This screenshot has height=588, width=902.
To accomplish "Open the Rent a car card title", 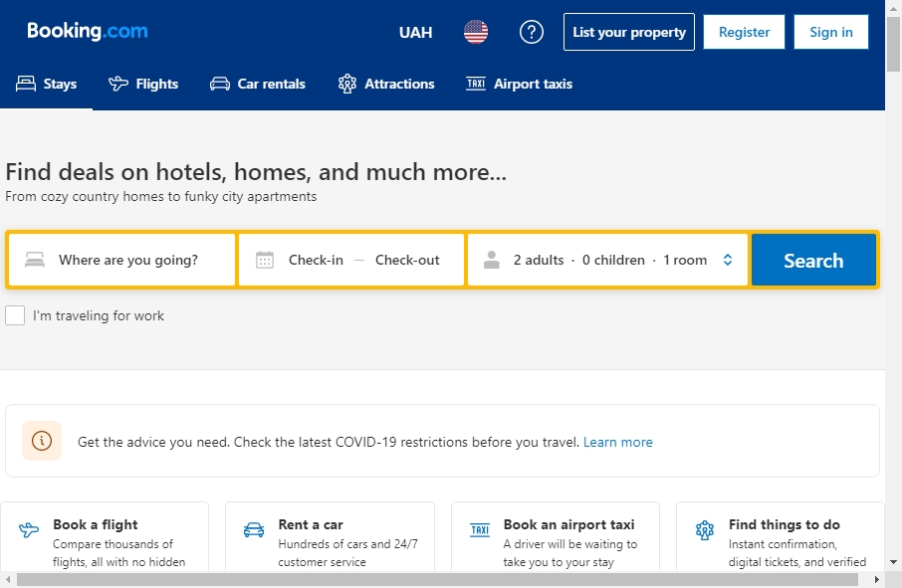I will pyautogui.click(x=311, y=524).
